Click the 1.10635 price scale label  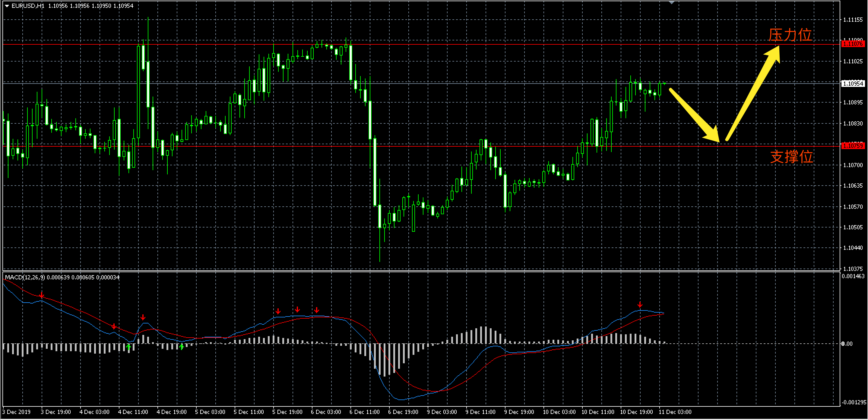853,185
